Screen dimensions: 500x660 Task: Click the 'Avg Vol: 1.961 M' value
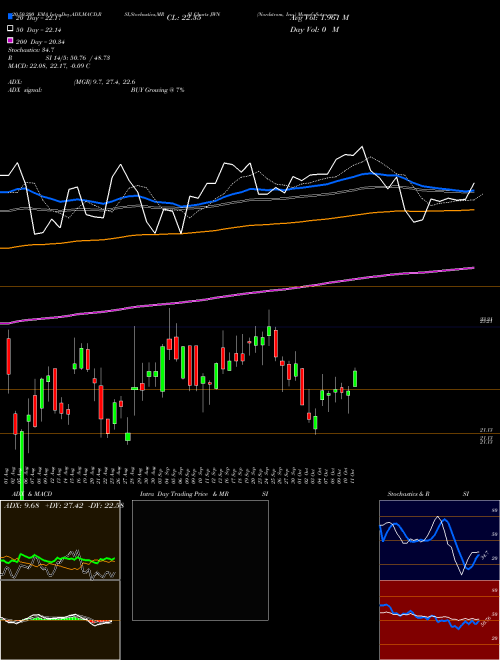click(319, 18)
